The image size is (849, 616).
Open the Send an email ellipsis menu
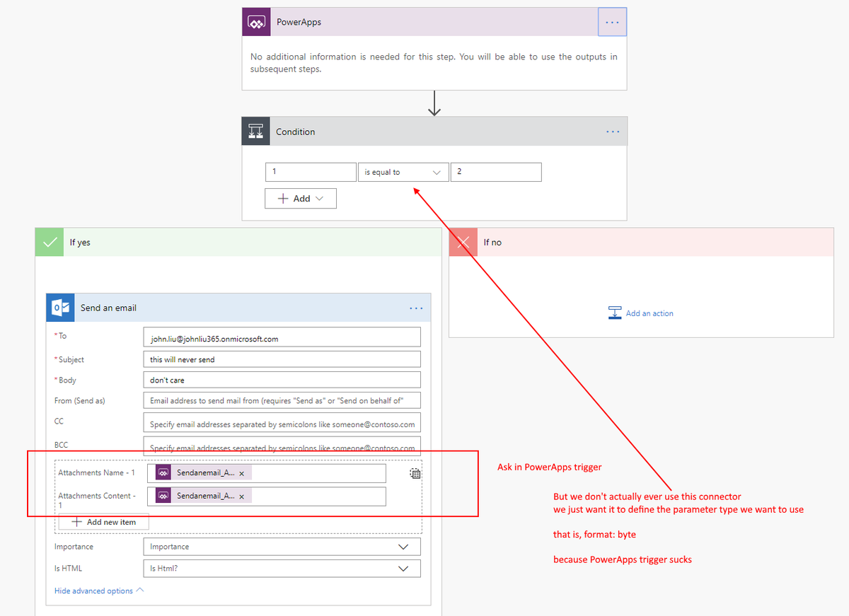[416, 308]
